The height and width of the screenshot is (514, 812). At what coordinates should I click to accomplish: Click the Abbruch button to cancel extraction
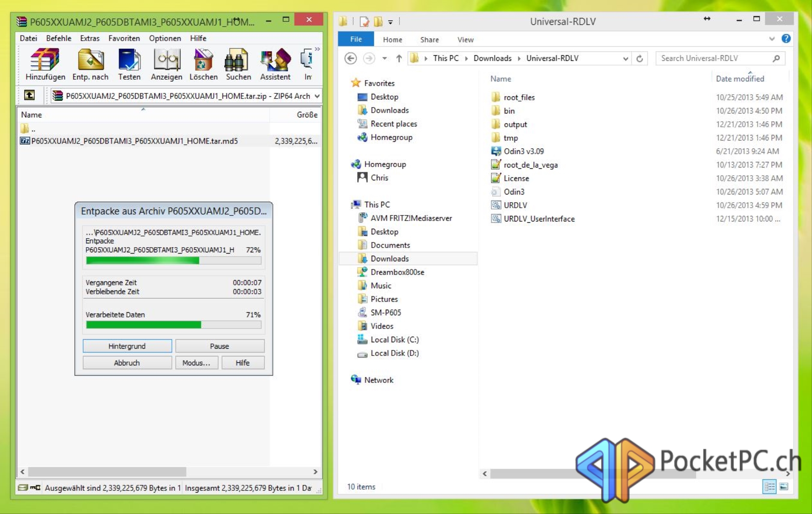tap(127, 363)
